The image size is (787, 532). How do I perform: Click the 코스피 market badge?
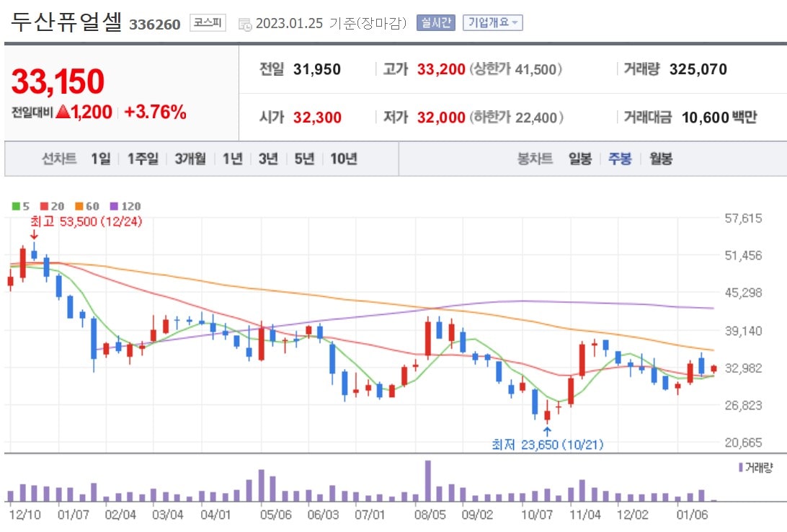[208, 22]
